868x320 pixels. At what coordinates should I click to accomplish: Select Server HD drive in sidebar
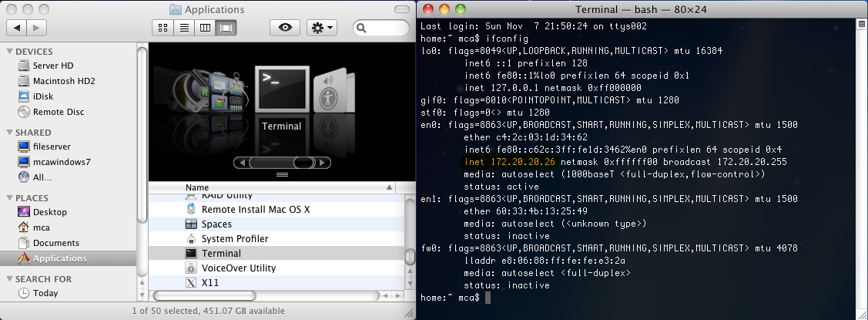52,66
